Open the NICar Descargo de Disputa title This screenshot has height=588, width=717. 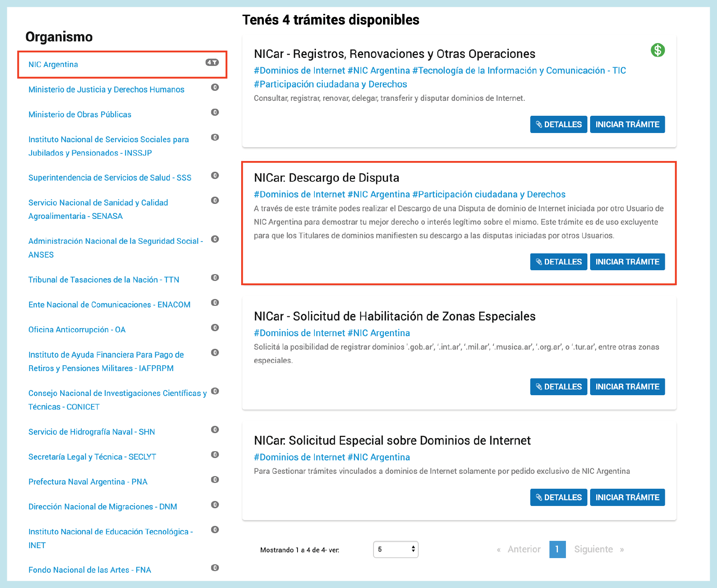point(326,178)
